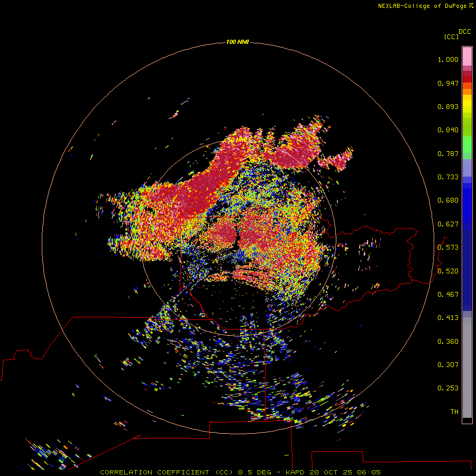The width and height of the screenshot is (476, 476).
Task: Click the gray segment of the color bar
Action: point(467,368)
